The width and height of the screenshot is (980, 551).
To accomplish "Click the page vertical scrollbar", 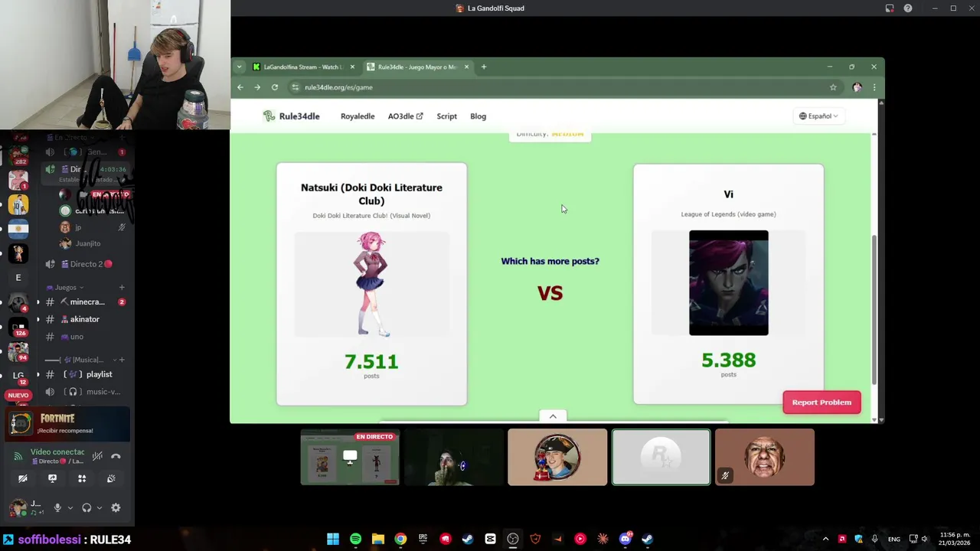I will (874, 308).
